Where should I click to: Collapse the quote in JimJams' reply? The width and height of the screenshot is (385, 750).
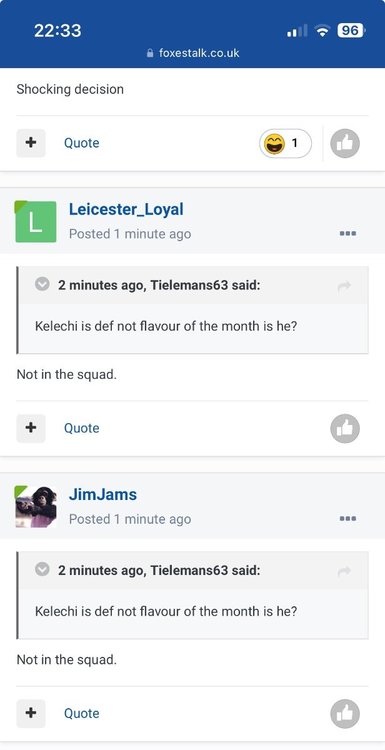point(43,570)
